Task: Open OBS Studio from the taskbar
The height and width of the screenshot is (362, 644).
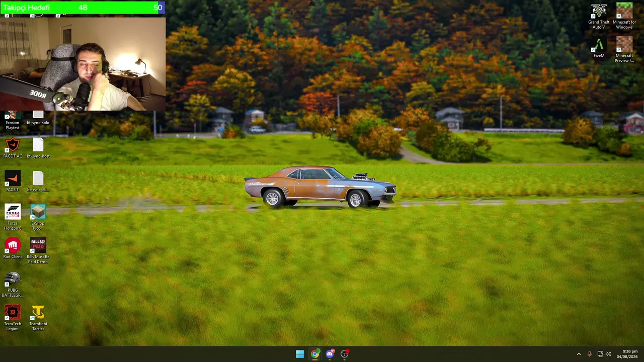Action: [x=345, y=354]
